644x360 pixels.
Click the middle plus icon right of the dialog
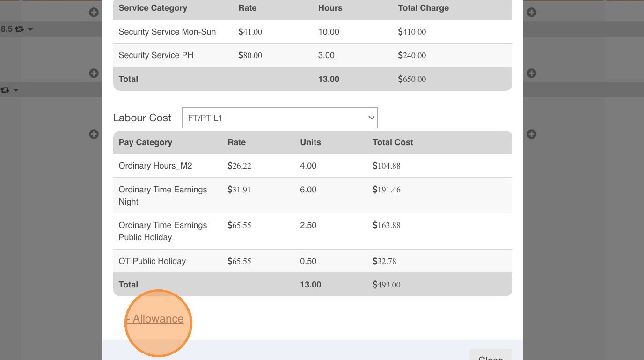(x=531, y=73)
